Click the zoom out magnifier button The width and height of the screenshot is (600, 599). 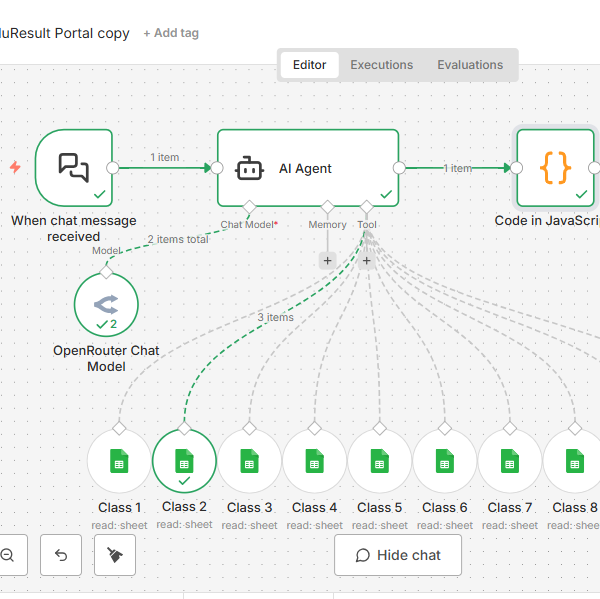point(11,555)
